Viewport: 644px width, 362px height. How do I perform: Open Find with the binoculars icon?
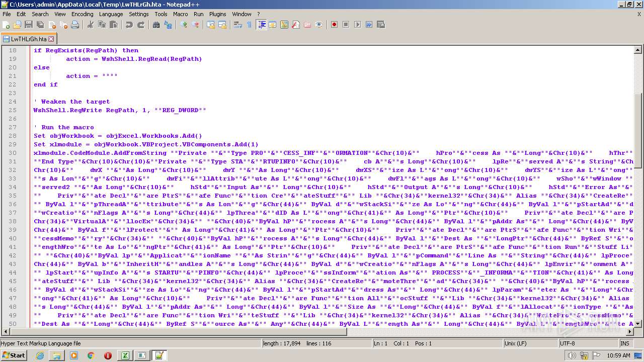tap(156, 25)
